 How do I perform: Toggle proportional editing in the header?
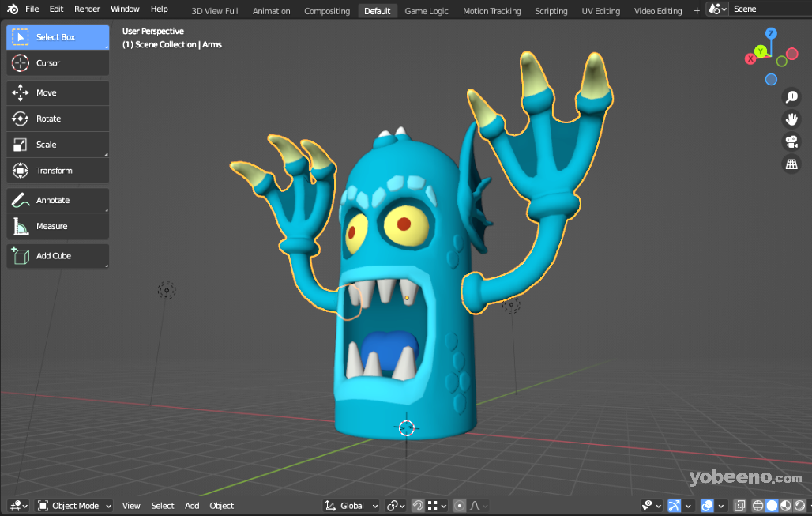point(459,506)
